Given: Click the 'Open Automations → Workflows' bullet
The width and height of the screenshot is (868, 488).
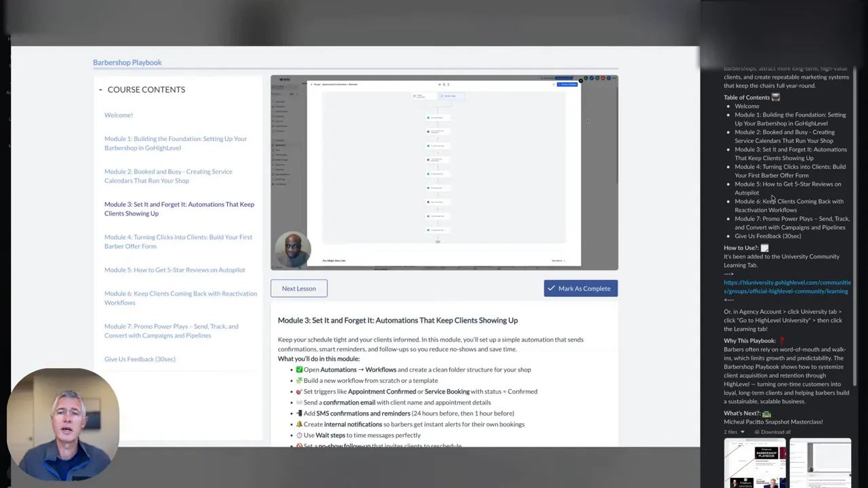Looking at the screenshot, I should tap(414, 370).
